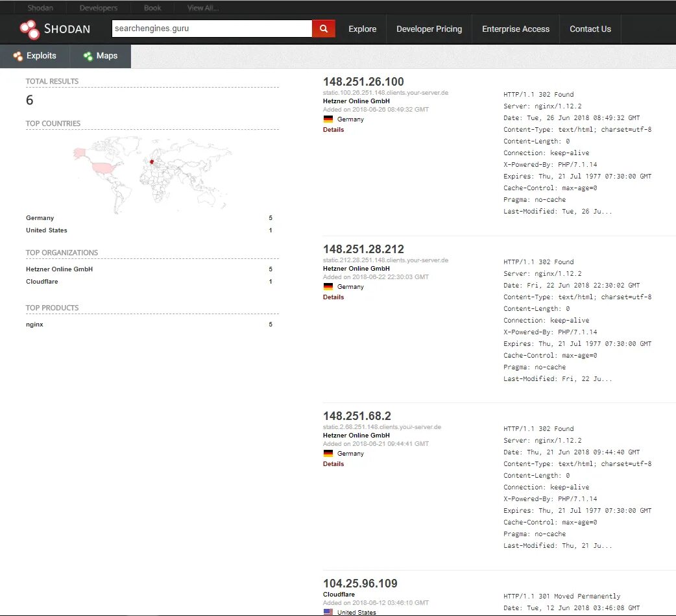The image size is (676, 616).
Task: Click the world map in Top Countries
Action: coord(152,175)
